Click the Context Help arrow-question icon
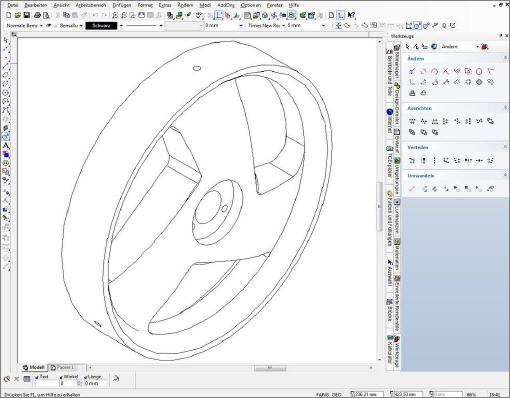The height and width of the screenshot is (398, 510). pyautogui.click(x=351, y=15)
